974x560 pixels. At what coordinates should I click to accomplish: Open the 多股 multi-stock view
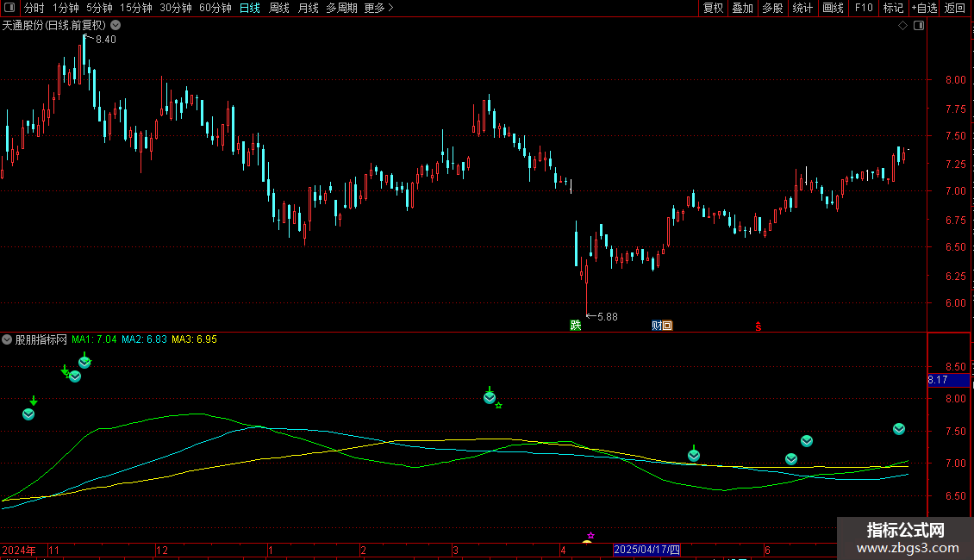click(772, 8)
